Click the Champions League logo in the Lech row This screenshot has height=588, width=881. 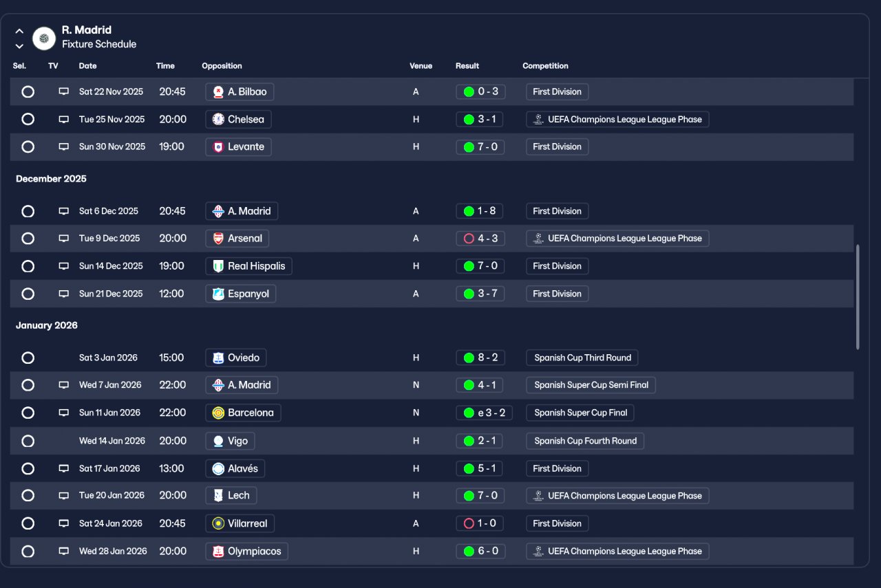(538, 496)
